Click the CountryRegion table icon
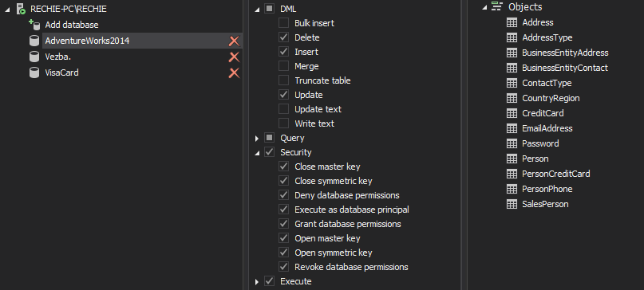This screenshot has height=290, width=644. click(512, 99)
